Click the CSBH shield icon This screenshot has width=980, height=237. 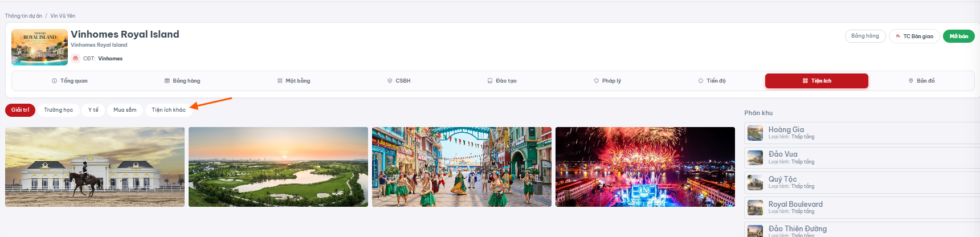coord(390,81)
